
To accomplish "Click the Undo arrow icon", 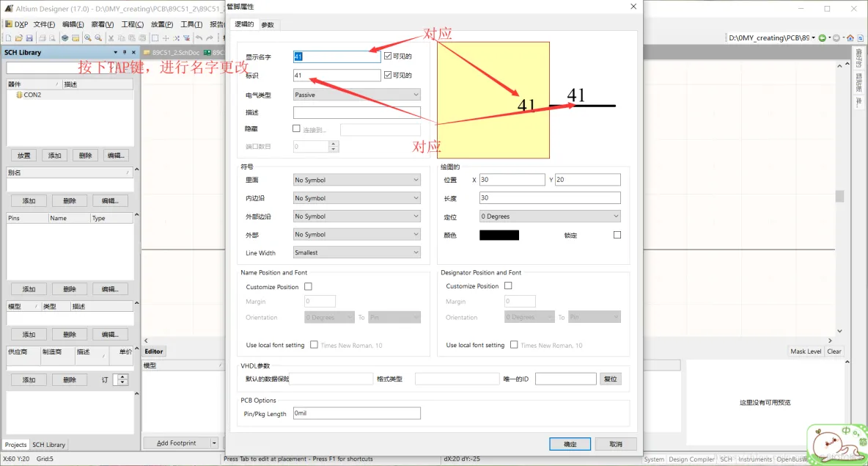I will [199, 38].
